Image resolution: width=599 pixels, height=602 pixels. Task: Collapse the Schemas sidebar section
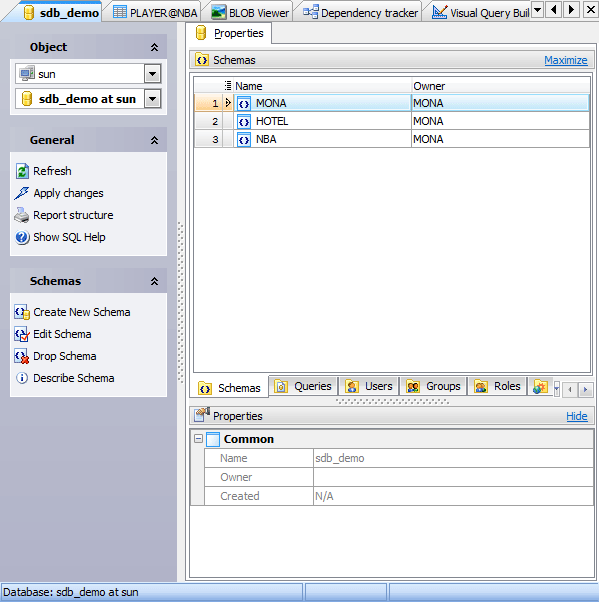coord(154,281)
